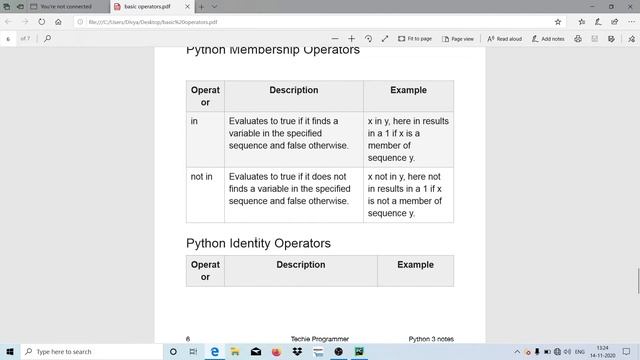Open Cortana circle icon
The height and width of the screenshot is (360, 640).
[x=173, y=351]
